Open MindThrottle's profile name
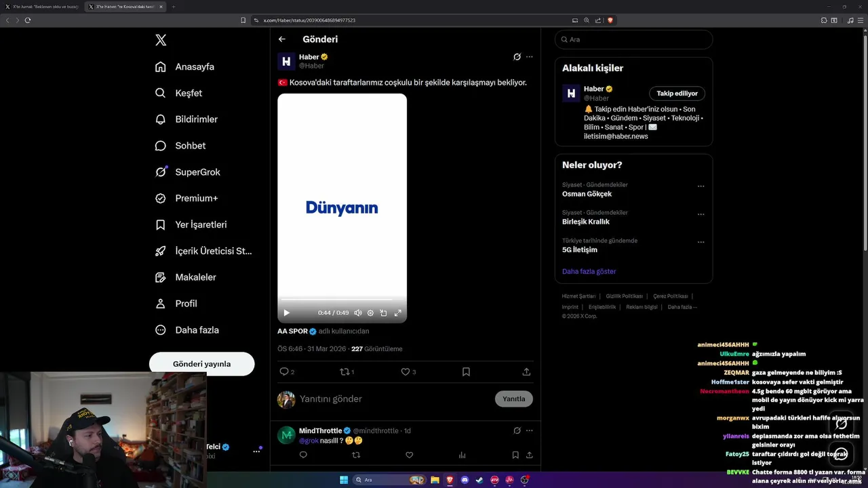 pos(320,430)
